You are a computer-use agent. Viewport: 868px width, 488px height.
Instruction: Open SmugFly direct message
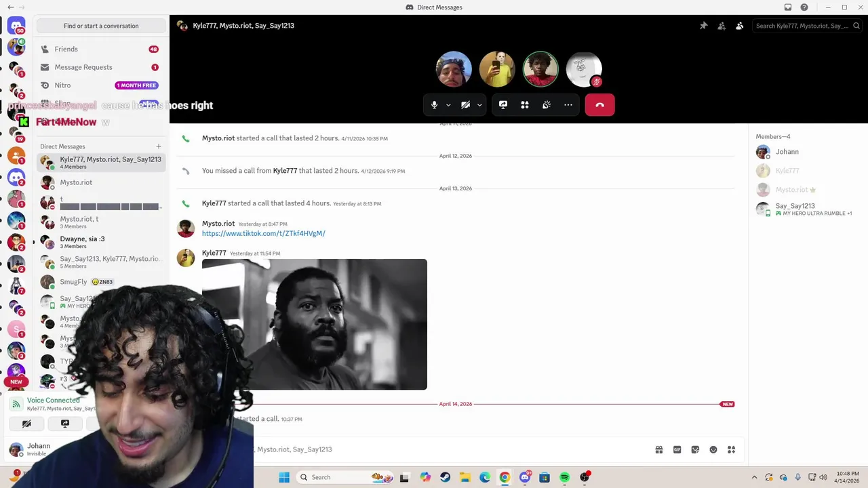(x=101, y=281)
